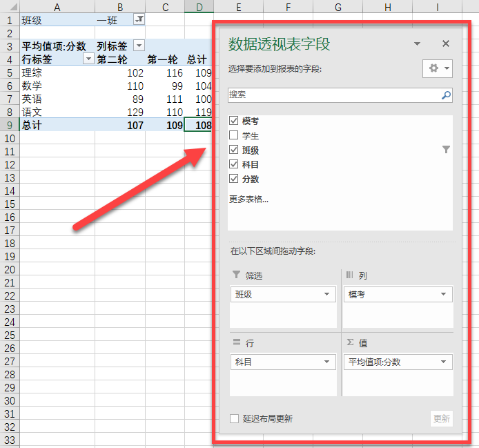Select the cell with value 116
This screenshot has height=448, width=479.
pyautogui.click(x=165, y=72)
